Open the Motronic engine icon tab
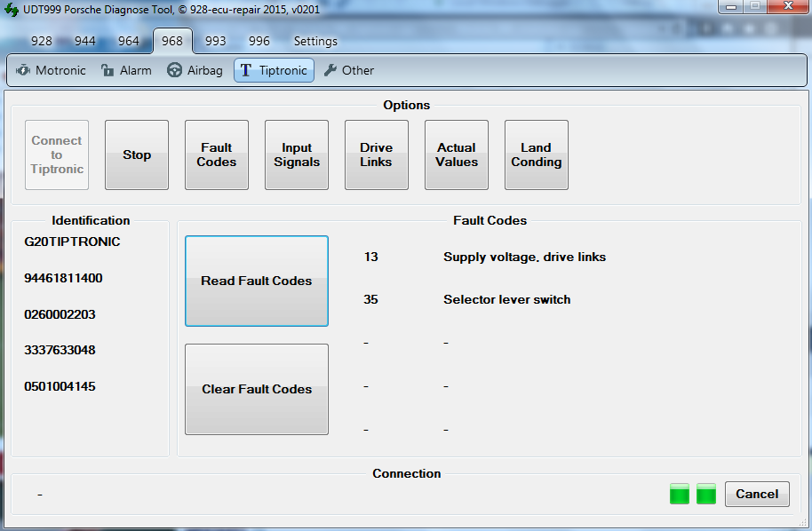812x531 pixels. pos(51,70)
